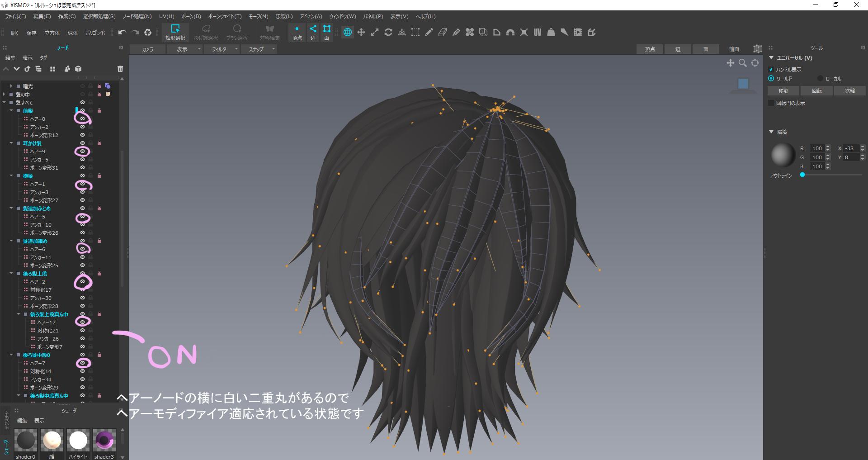868x460 pixels.
Task: Hide the ヘア-0 node visibility eye
Action: [x=82, y=119]
